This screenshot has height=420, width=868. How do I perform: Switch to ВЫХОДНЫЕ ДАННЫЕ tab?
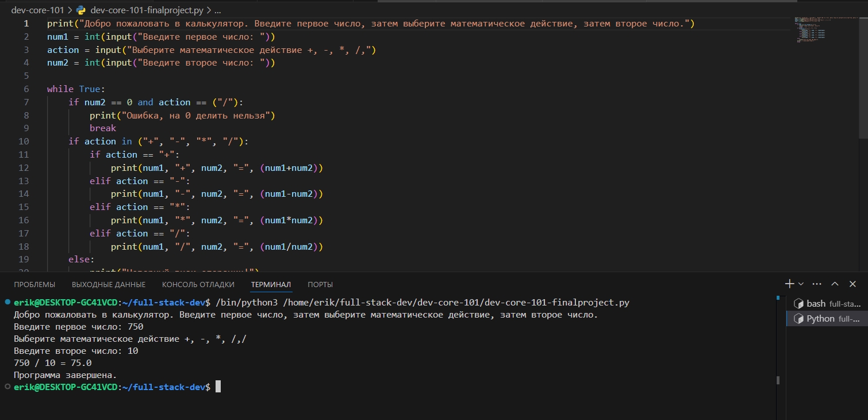pos(109,284)
